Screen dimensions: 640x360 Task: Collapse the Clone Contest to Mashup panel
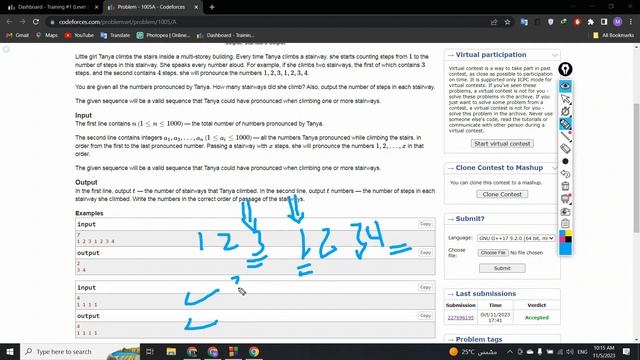(555, 168)
